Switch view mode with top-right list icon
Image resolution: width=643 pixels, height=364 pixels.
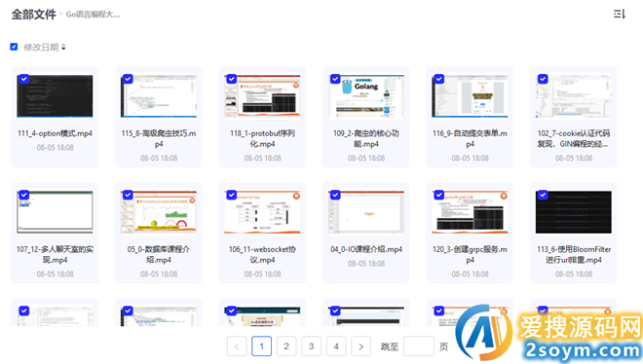tap(619, 14)
